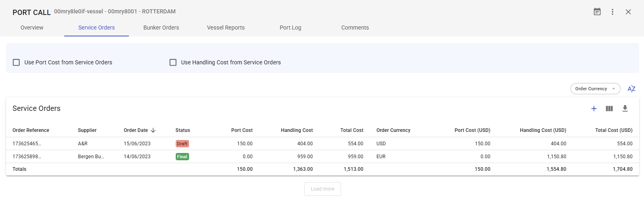Open the calendar event icon in header
The width and height of the screenshot is (644, 208).
pyautogui.click(x=597, y=12)
